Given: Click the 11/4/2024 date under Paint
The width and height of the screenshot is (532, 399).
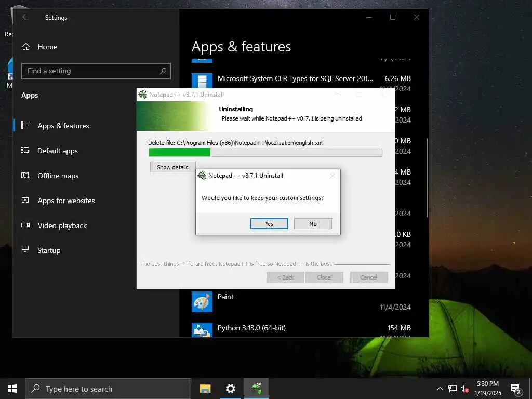Looking at the screenshot, I should tap(395, 307).
